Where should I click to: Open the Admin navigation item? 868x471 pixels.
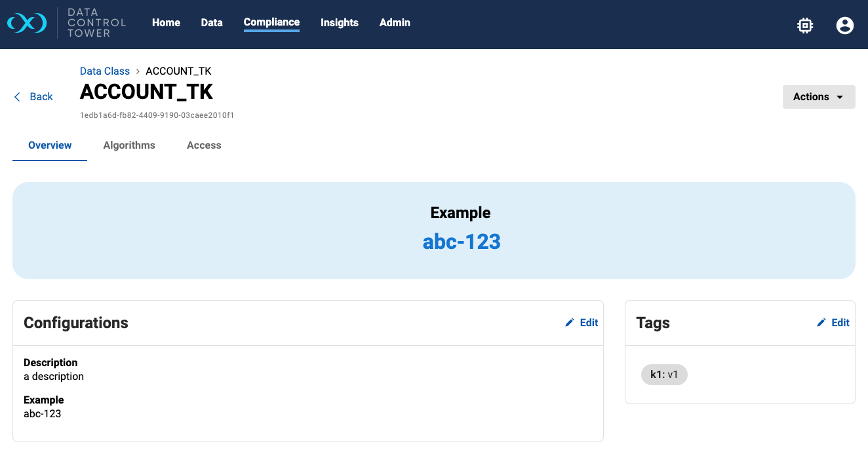coord(395,23)
